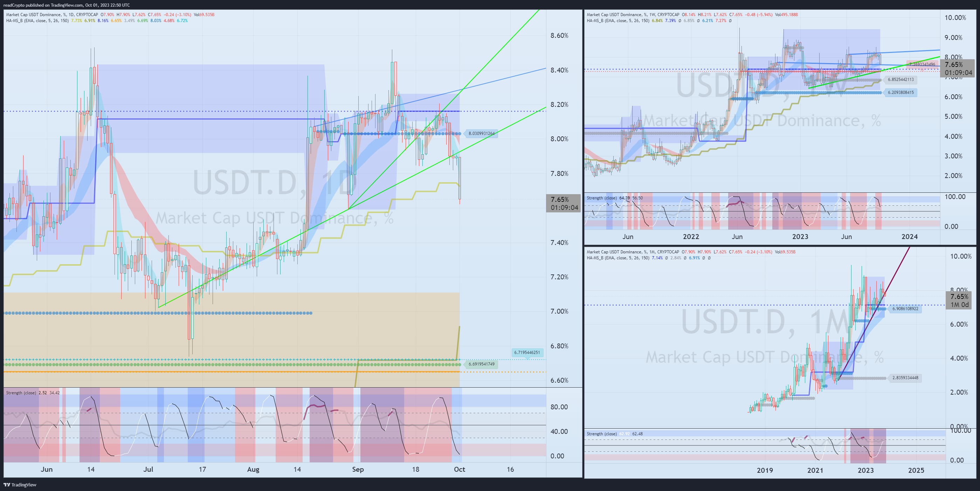Click the 10.00% price axis tick on the 1W chart
Viewport: 980px width, 491px height.
tap(955, 18)
